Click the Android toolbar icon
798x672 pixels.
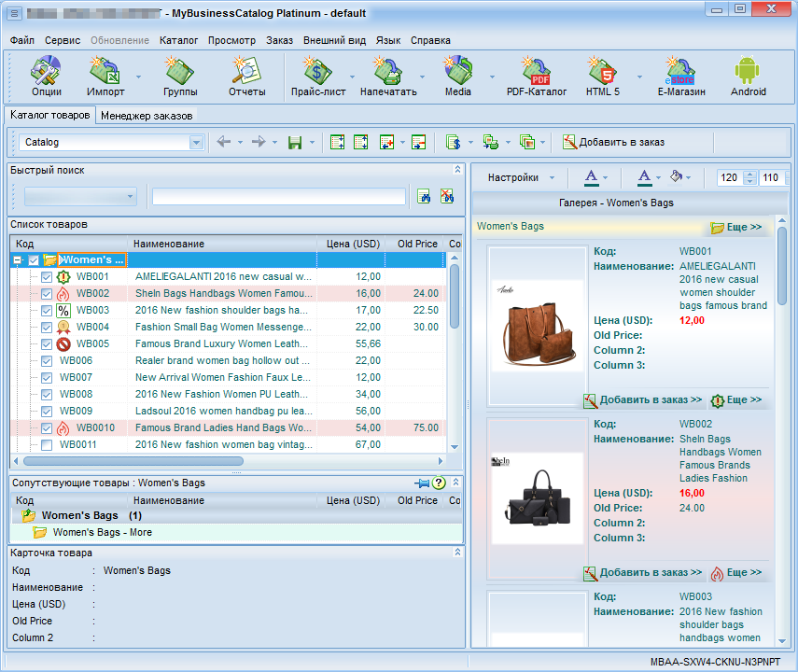[x=749, y=77]
